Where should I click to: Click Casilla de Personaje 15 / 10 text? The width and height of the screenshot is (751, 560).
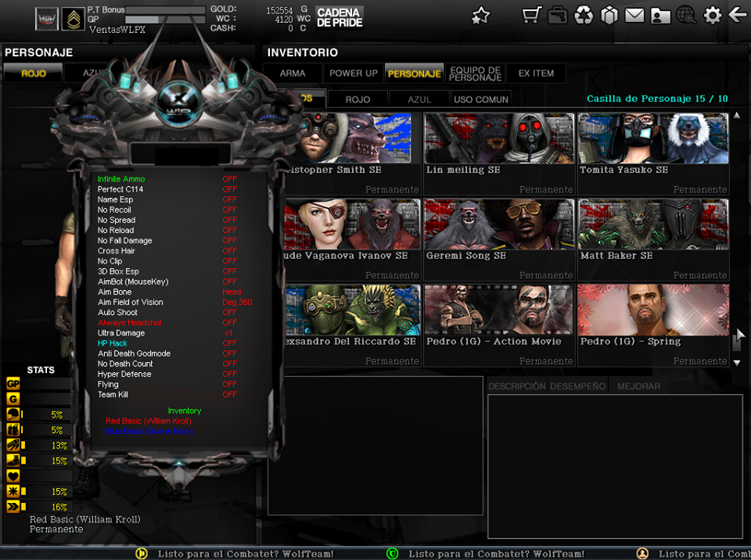point(657,99)
